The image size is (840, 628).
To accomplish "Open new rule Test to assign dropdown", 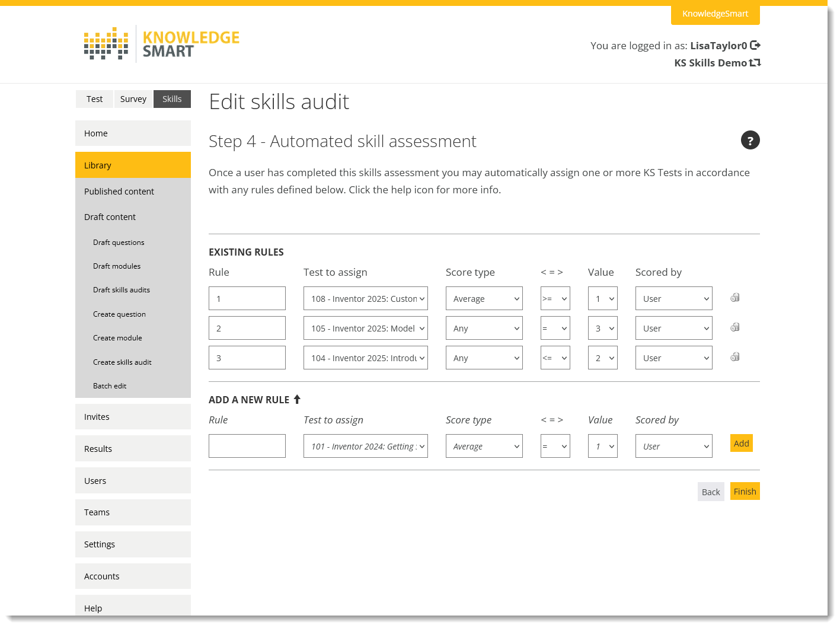I will pos(366,446).
